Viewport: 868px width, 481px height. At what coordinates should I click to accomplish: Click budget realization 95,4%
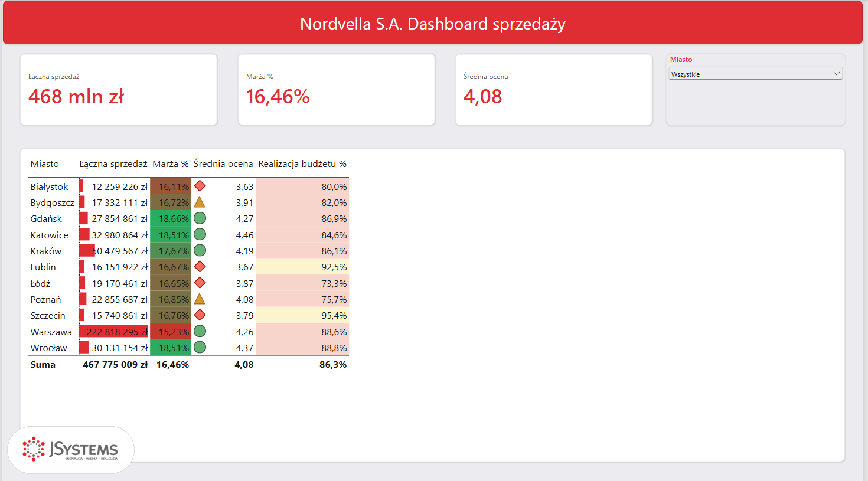[x=302, y=315]
